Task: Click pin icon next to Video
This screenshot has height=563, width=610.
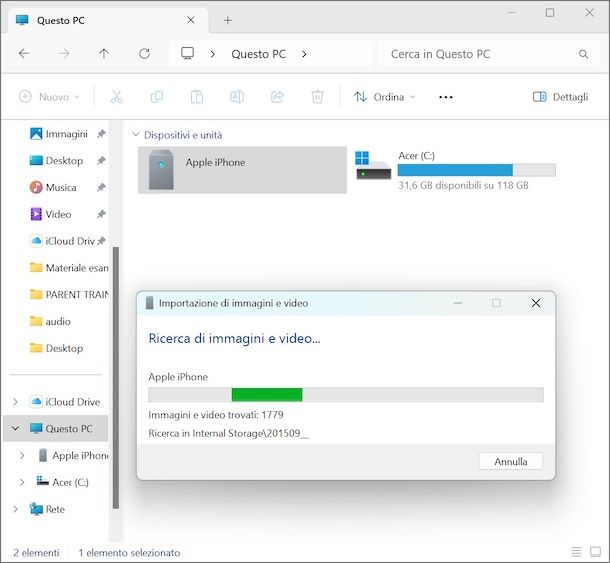Action: [x=101, y=214]
